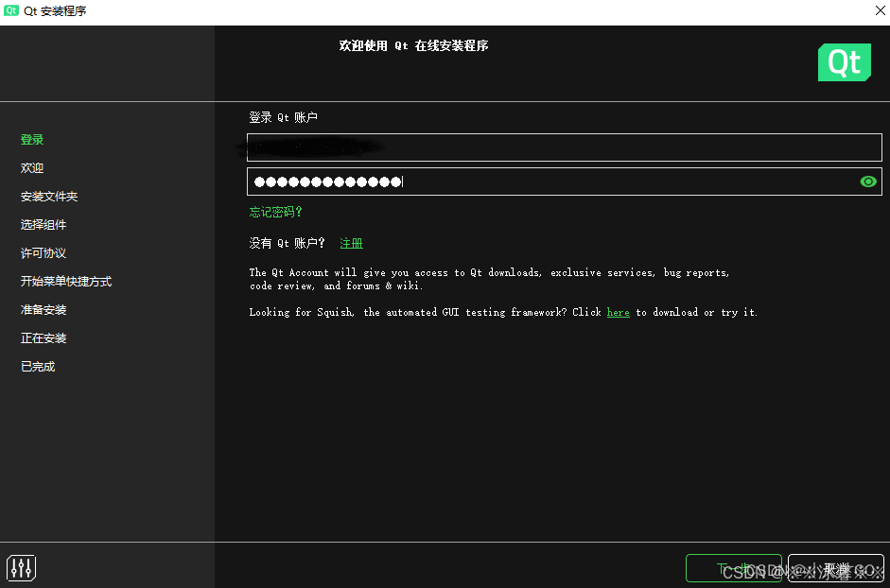The height and width of the screenshot is (588, 890).
Task: Select 正在安装 step in sidebar
Action: click(44, 338)
